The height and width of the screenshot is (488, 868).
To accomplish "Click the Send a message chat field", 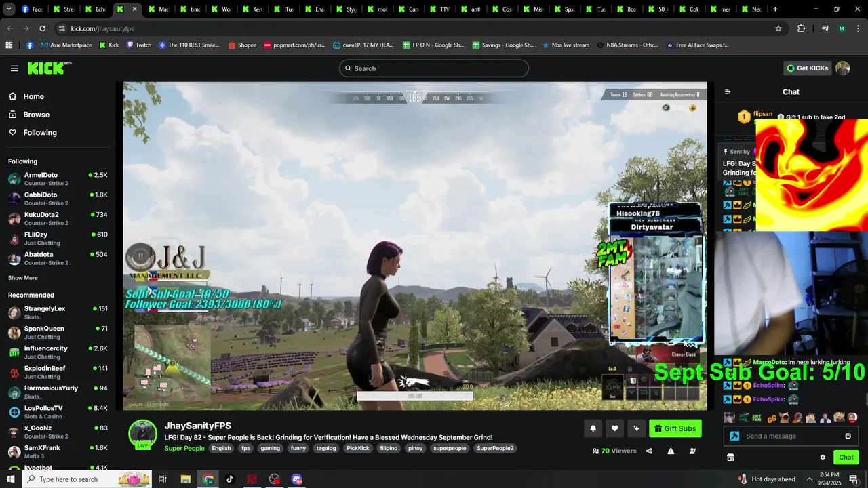I will click(790, 436).
